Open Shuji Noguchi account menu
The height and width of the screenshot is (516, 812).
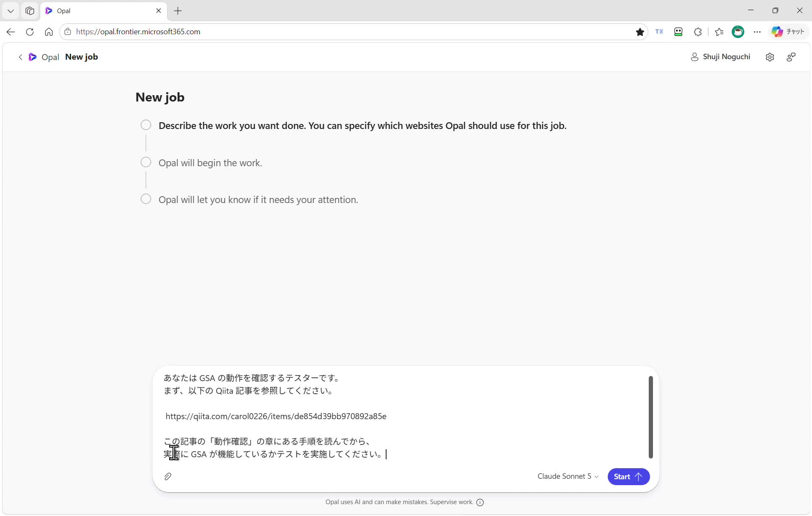(720, 57)
